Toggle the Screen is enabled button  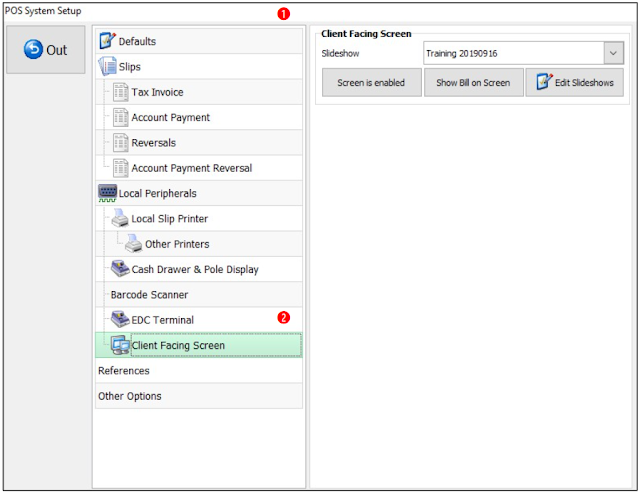click(371, 82)
